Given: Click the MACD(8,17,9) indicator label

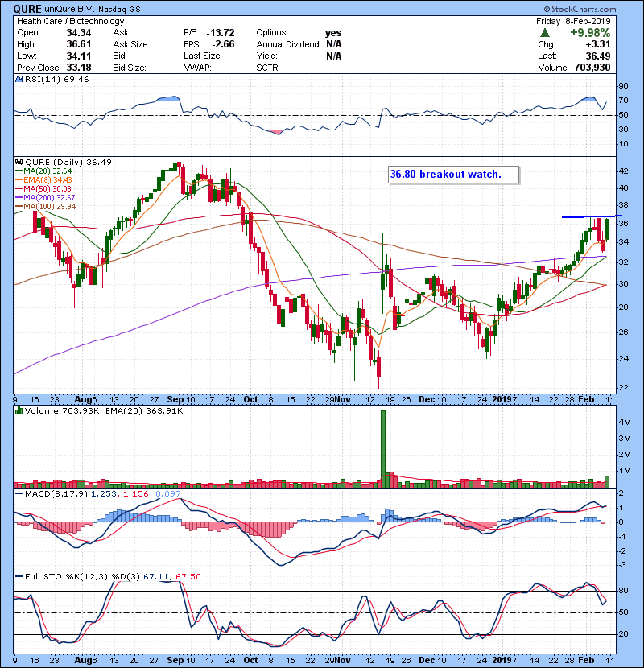Looking at the screenshot, I should point(57,494).
